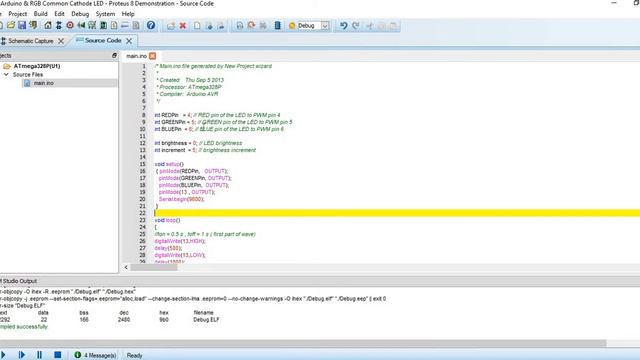The height and width of the screenshot is (360, 640).
Task: Stop the simulation with the square button
Action: tap(58, 355)
